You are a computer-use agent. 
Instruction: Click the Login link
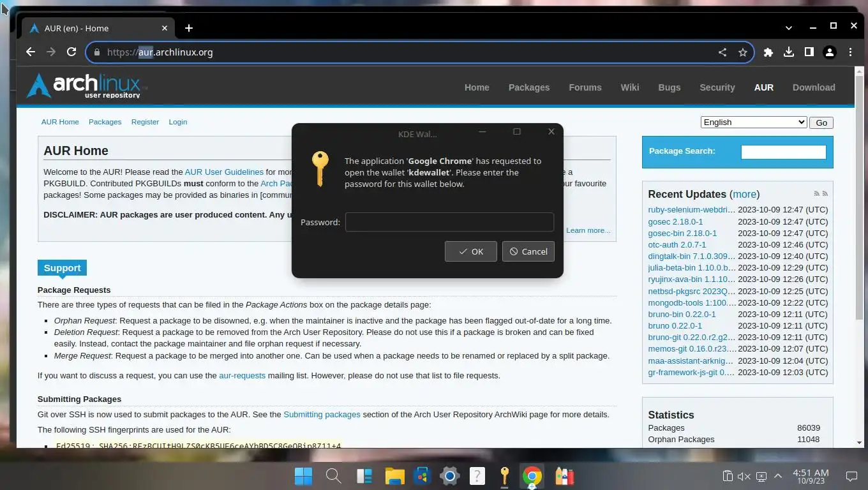(178, 122)
